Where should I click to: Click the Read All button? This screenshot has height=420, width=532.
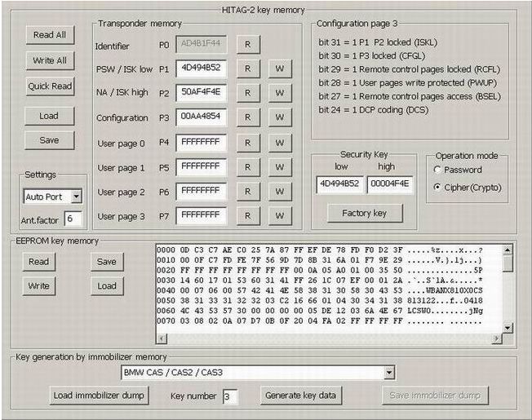coord(50,35)
